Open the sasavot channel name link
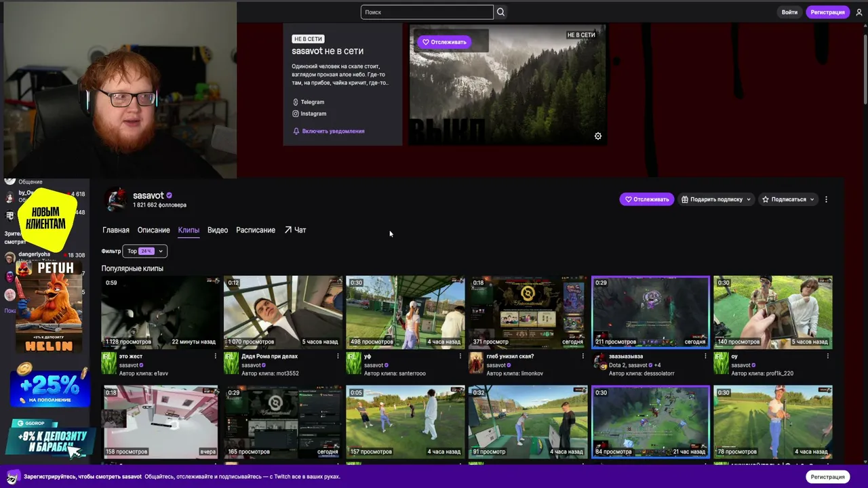Screen dimensions: 868x488 pos(149,196)
